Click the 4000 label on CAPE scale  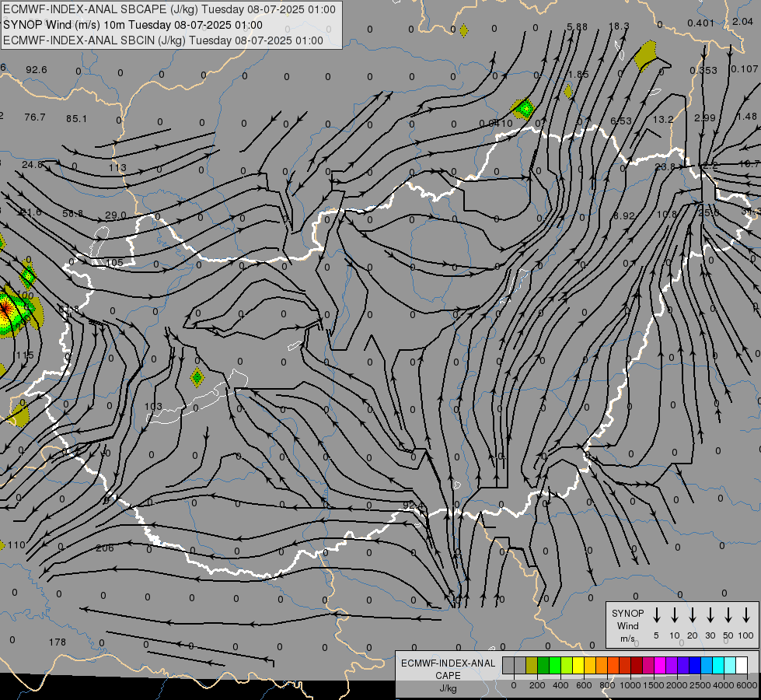(x=724, y=685)
